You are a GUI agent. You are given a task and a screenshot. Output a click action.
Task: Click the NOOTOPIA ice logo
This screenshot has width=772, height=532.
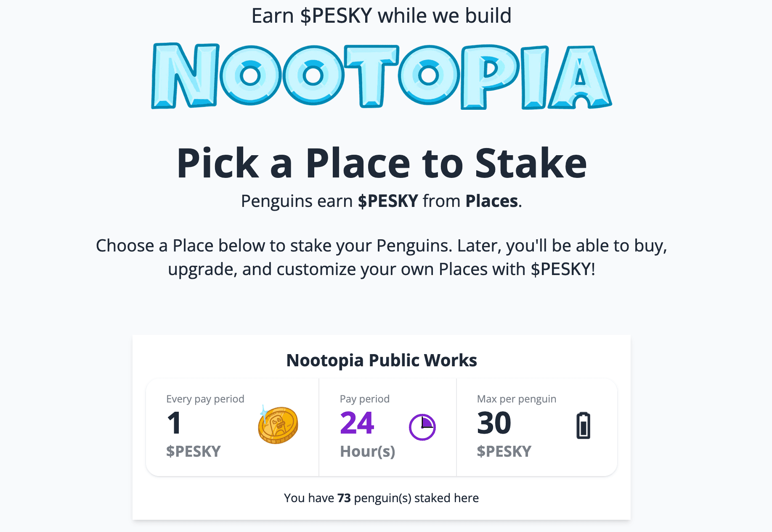click(x=382, y=76)
